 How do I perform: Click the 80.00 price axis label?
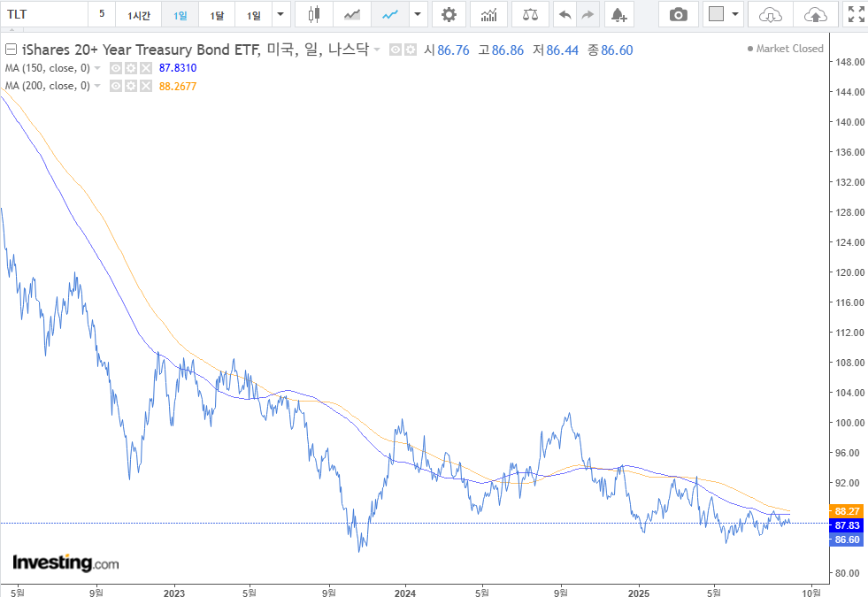pos(849,573)
